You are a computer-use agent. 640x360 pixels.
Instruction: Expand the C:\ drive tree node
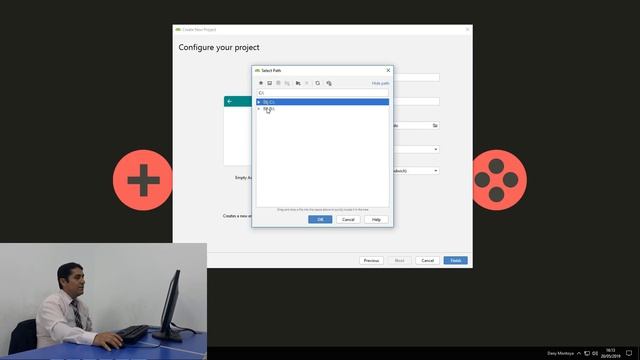259,102
